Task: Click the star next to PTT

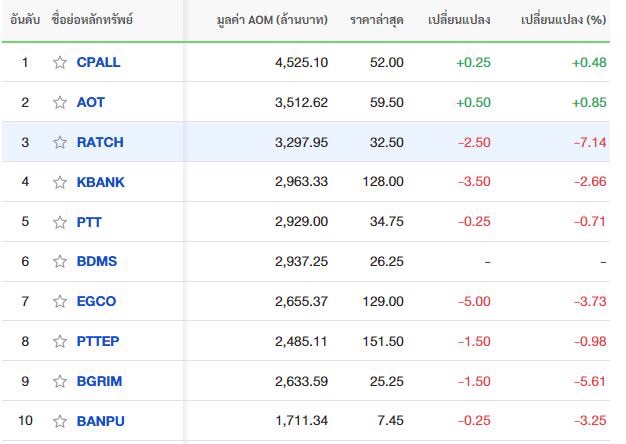Action: [x=60, y=222]
